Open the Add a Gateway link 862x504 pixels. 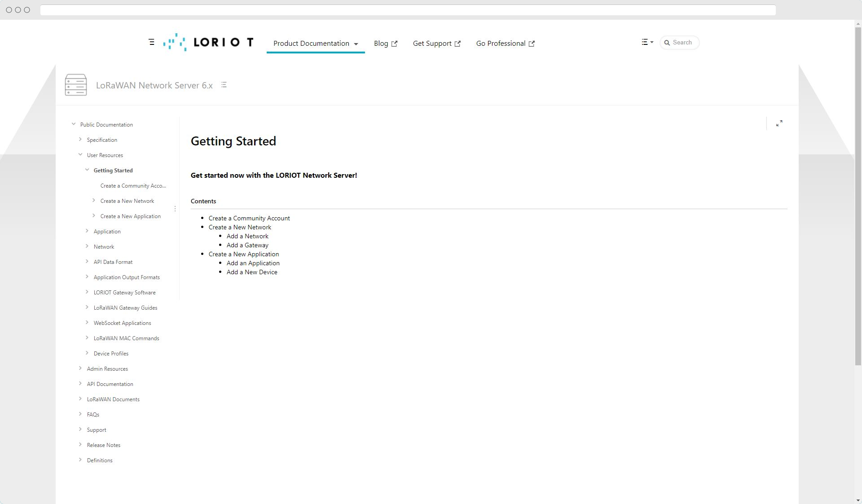[x=247, y=245]
